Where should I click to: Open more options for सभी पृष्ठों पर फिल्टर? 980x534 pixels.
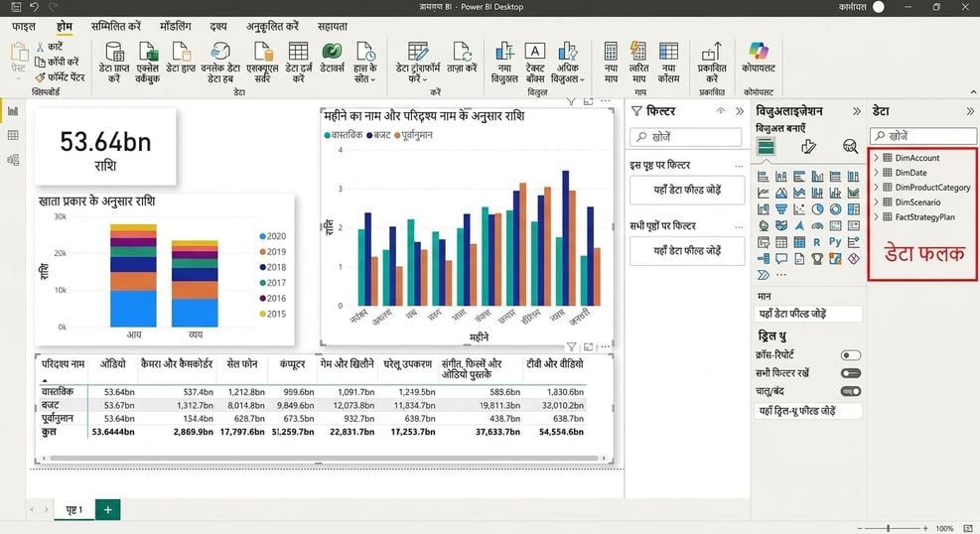click(x=739, y=226)
